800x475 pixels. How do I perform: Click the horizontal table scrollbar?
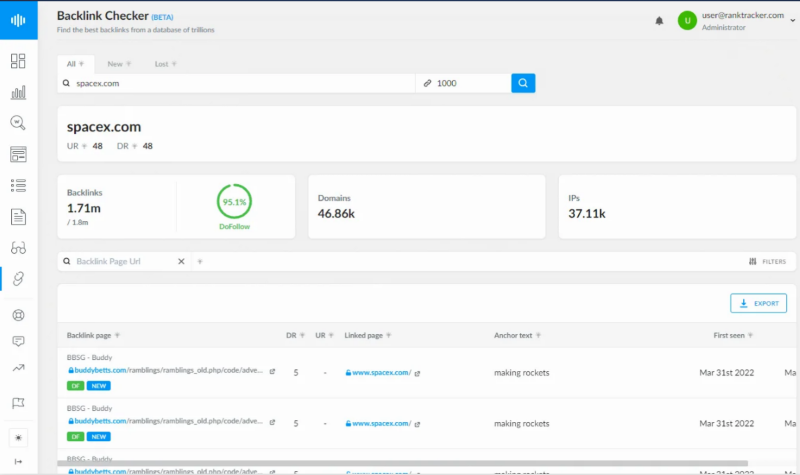click(403, 463)
